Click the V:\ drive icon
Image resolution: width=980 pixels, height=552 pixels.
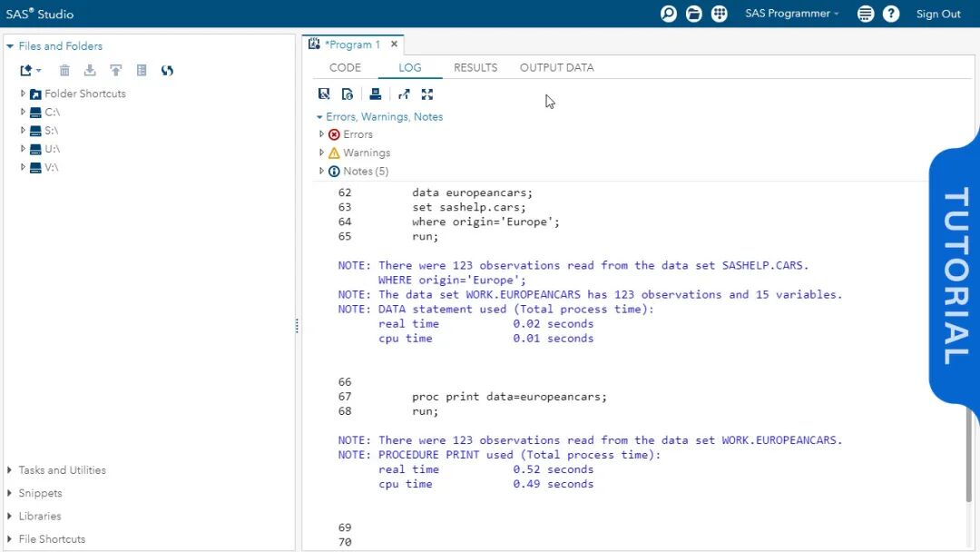(x=35, y=168)
